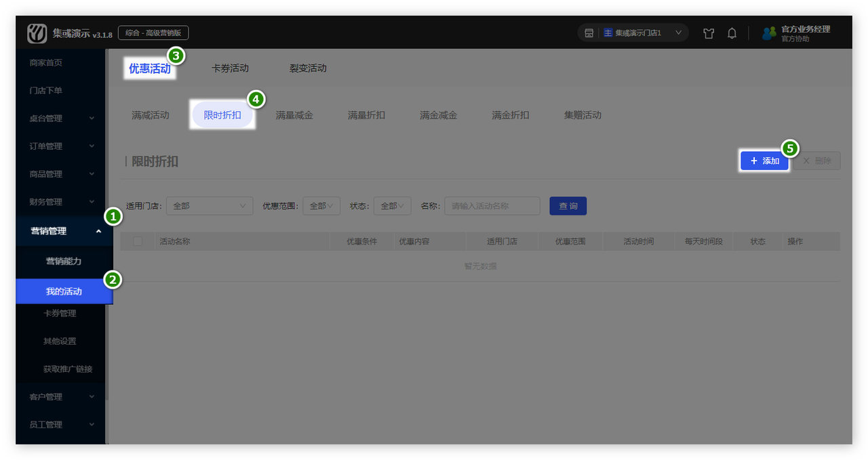The image size is (868, 460).
Task: Open the notification bell
Action: pos(732,33)
